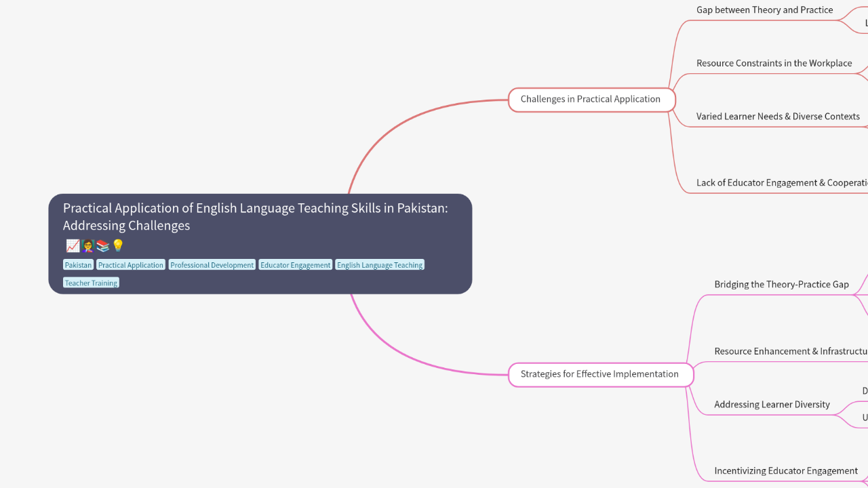Select Gap between Theory and Practice node
The width and height of the screenshot is (868, 488).
[764, 10]
